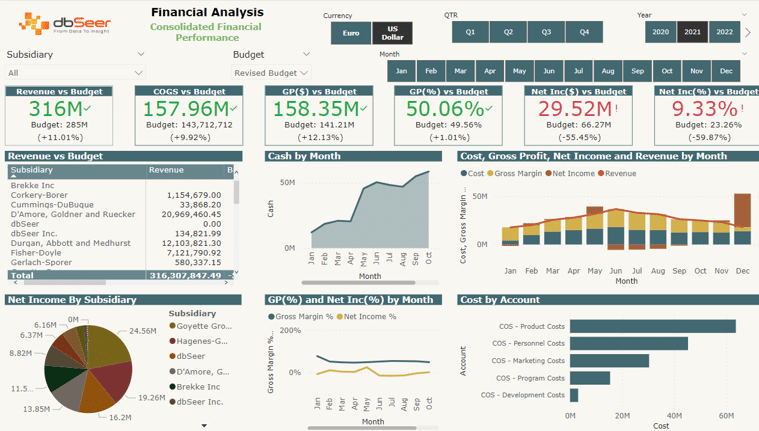Open the Revised Budget dropdown
Screen dimensions: 759x431
271,73
